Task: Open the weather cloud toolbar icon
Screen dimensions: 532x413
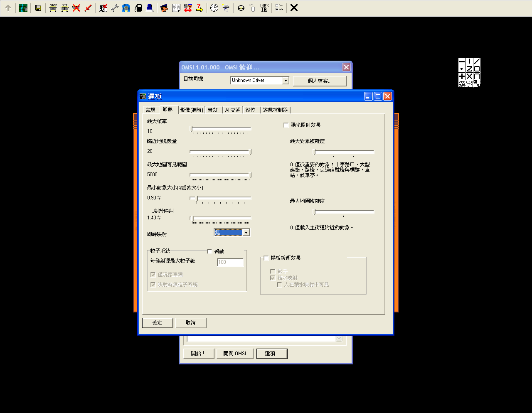Action: pos(226,8)
